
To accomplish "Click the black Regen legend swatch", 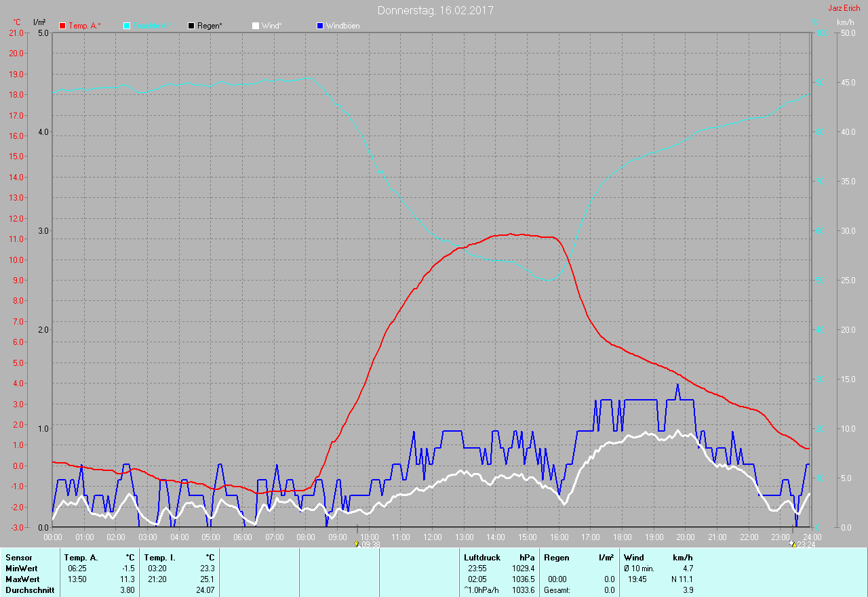I will pyautogui.click(x=191, y=26).
